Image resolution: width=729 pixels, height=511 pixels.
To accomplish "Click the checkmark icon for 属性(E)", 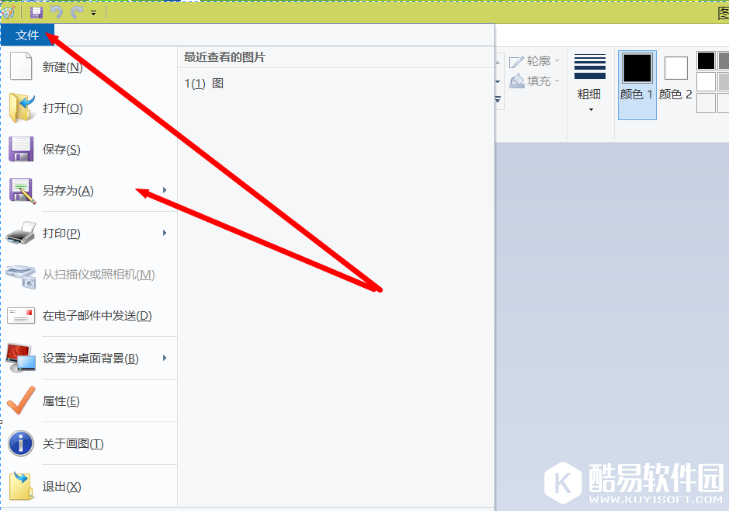I will pyautogui.click(x=21, y=400).
